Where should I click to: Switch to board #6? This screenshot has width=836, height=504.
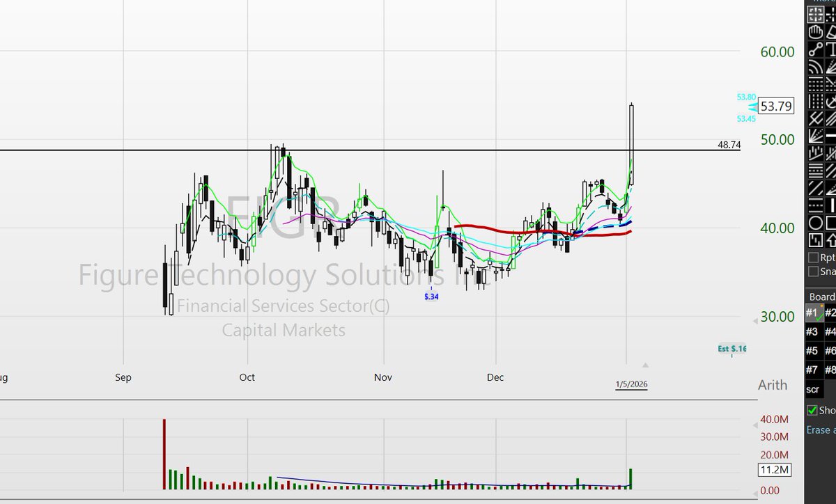pos(830,351)
